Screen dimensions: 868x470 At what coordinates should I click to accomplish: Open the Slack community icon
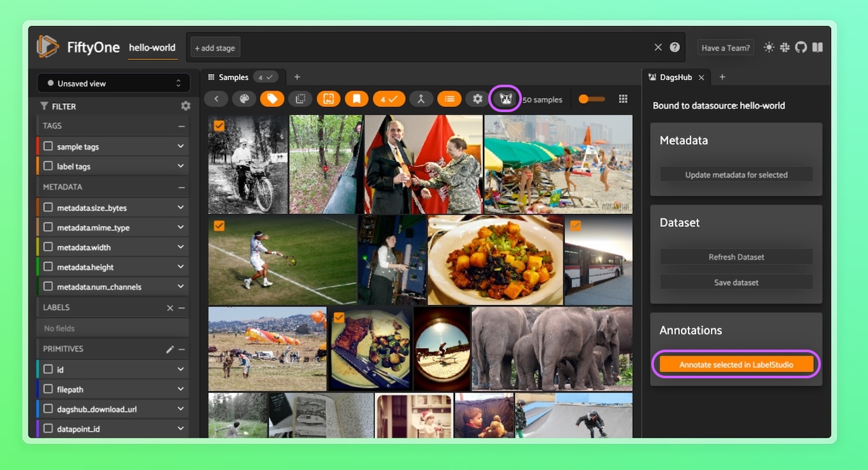(785, 47)
